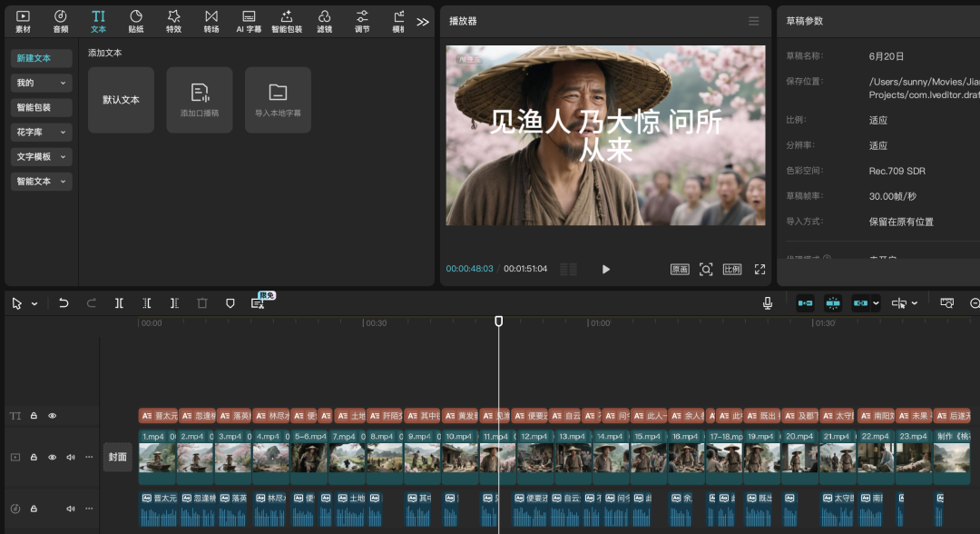Zoom out the timeline with minus icon

(975, 303)
